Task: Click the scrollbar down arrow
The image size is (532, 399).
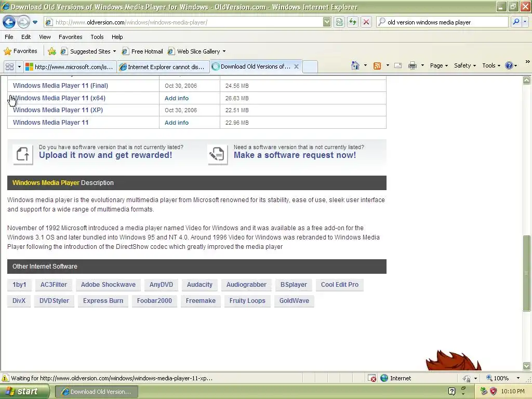Action: click(x=526, y=366)
